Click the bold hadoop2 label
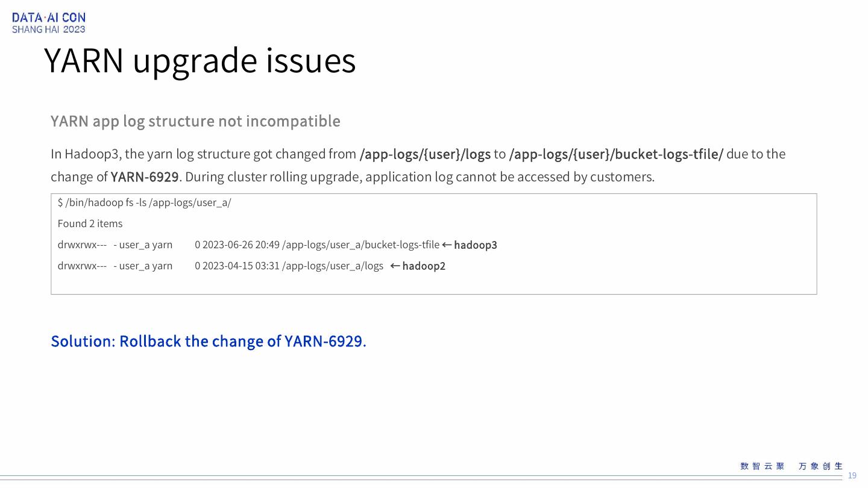Viewport: 868px width, 488px height. (424, 266)
